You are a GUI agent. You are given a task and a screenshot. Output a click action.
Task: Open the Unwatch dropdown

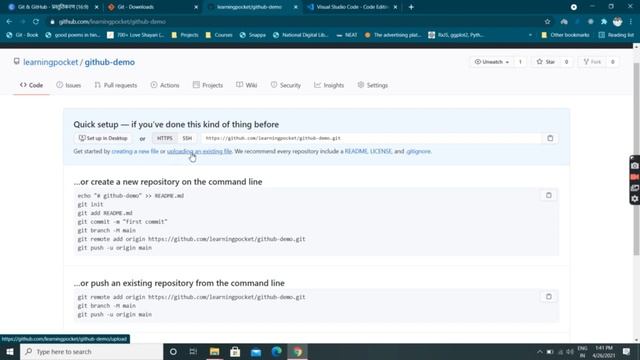coord(492,62)
